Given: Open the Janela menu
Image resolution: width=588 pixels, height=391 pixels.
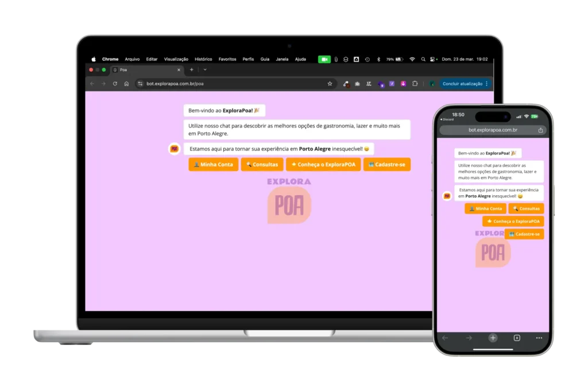Looking at the screenshot, I should (x=282, y=59).
